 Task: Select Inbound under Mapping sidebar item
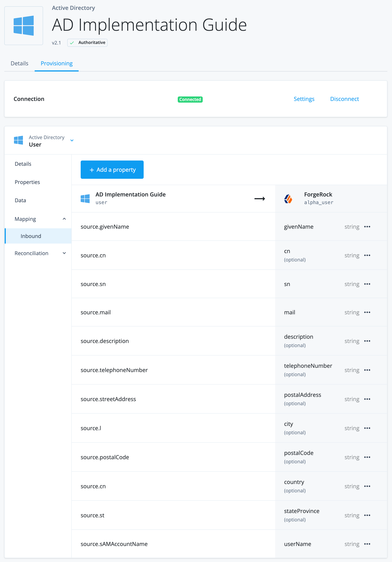[x=30, y=236]
